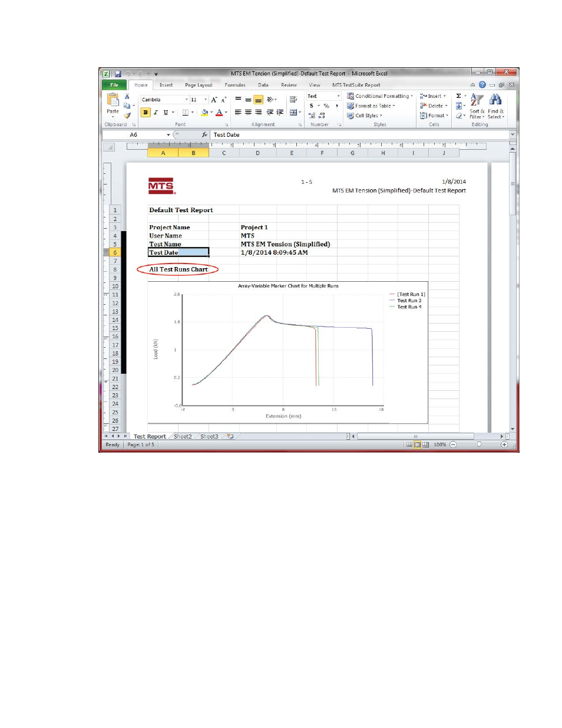Open Excel Help question mark icon
The image size is (562, 728).
(x=482, y=85)
